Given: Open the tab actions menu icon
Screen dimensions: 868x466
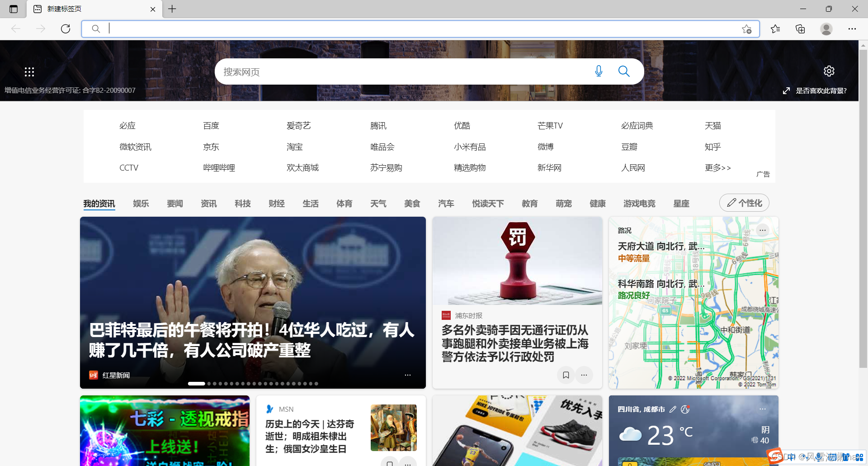Looking at the screenshot, I should [x=14, y=9].
